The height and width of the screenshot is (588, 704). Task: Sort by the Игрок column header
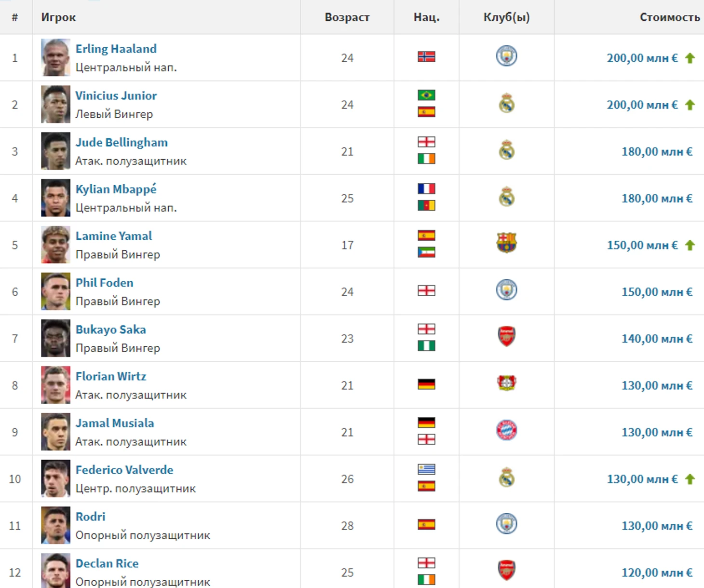(x=58, y=17)
